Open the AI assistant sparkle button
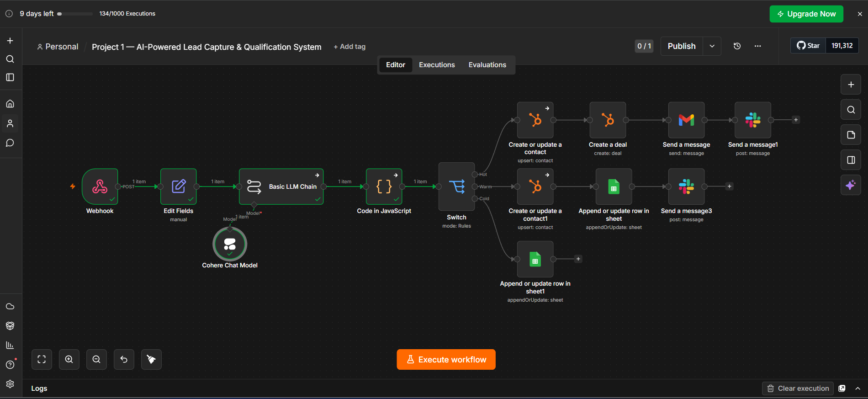This screenshot has width=868, height=399. click(x=851, y=185)
